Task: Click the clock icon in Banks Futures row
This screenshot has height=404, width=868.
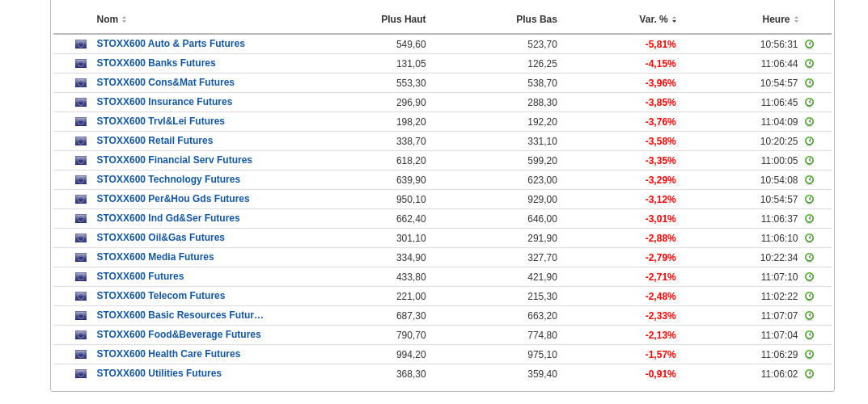Action: [x=809, y=64]
